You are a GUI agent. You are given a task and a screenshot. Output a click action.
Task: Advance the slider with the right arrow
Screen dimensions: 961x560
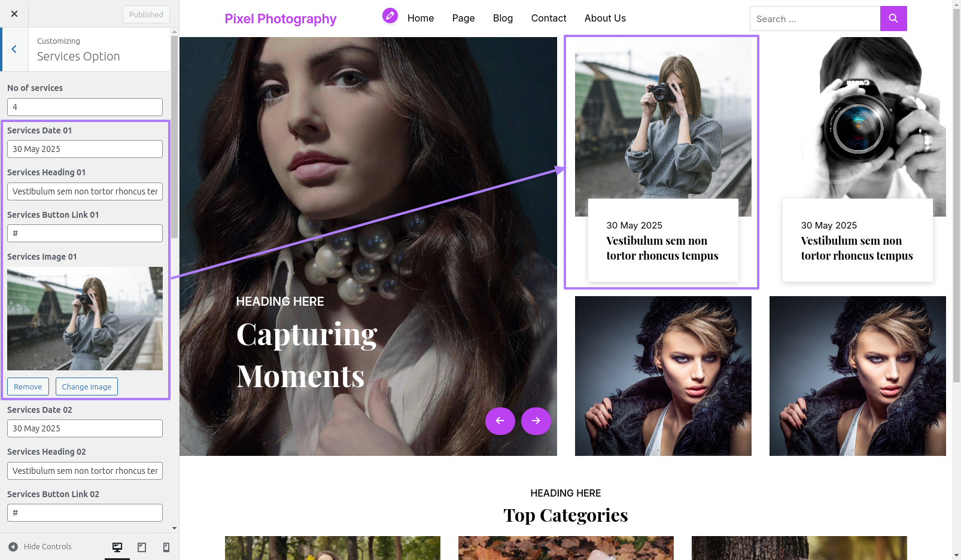point(536,421)
